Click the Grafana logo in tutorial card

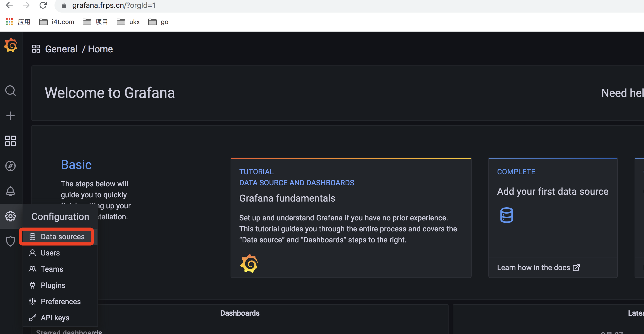pos(249,263)
